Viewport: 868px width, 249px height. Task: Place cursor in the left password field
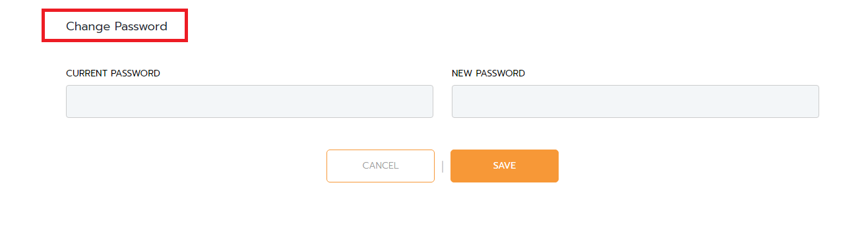coord(249,101)
